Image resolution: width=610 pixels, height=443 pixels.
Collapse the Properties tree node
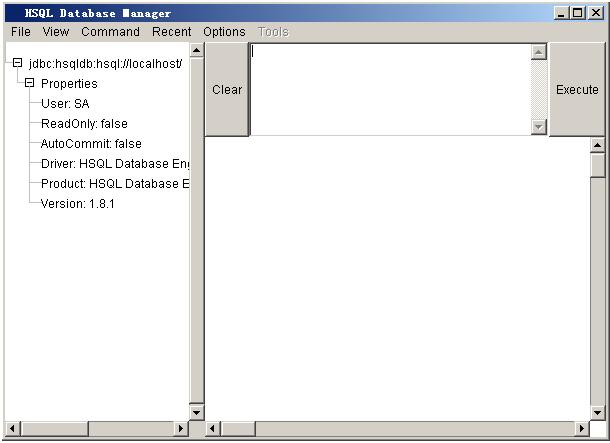[x=30, y=83]
